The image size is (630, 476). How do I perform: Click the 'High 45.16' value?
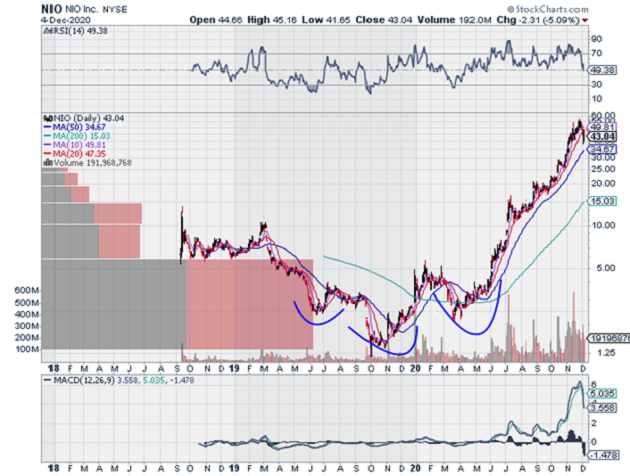pyautogui.click(x=272, y=20)
